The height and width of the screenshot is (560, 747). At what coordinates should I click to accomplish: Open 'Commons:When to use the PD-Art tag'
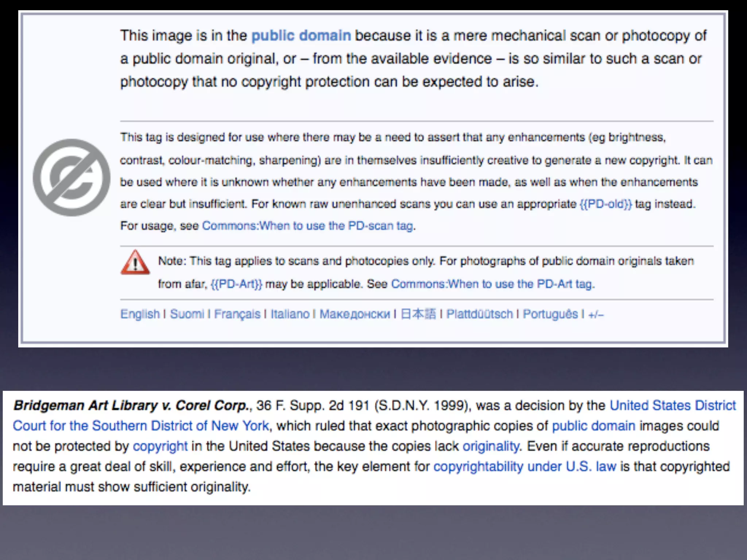[492, 284]
